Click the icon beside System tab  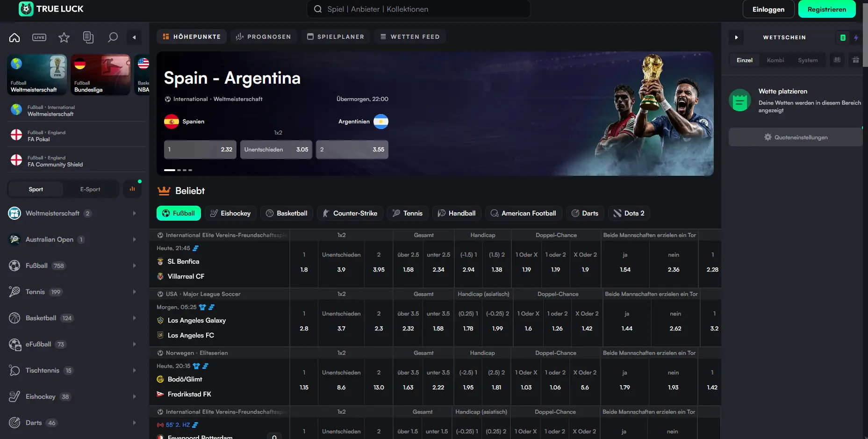(837, 60)
